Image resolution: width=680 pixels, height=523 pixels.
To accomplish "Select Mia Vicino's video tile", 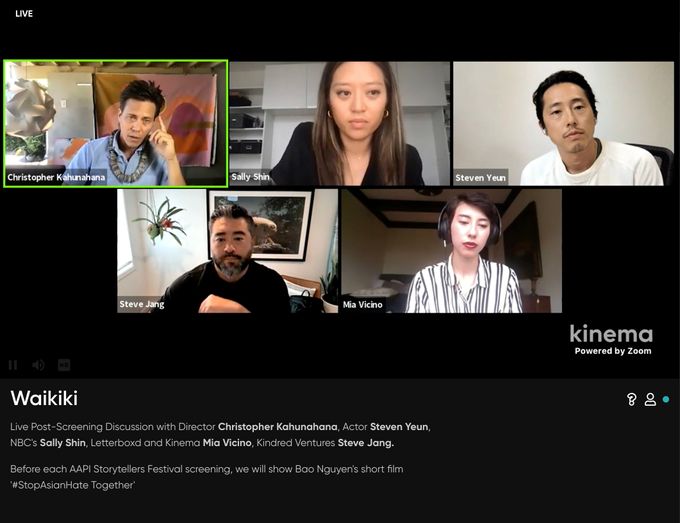I will [x=451, y=251].
